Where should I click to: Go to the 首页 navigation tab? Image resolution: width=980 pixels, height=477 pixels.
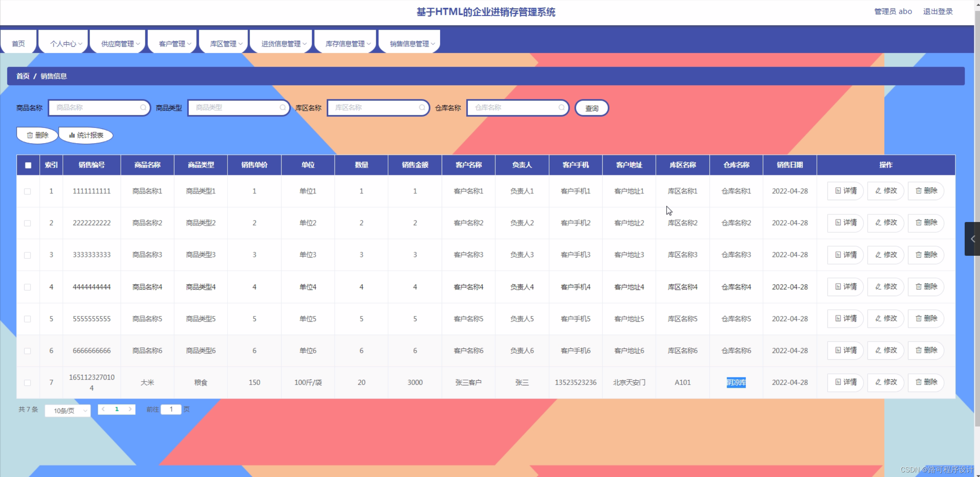(18, 44)
